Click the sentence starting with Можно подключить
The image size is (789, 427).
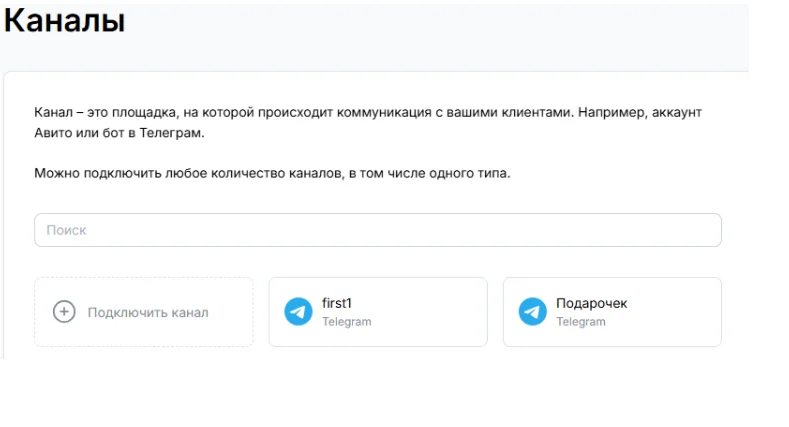[272, 173]
